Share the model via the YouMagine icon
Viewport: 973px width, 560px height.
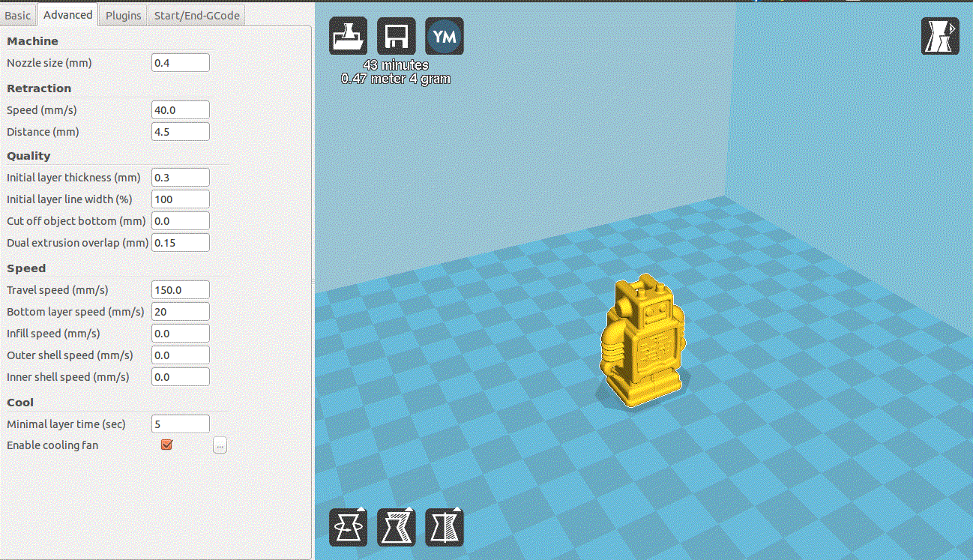pos(445,35)
